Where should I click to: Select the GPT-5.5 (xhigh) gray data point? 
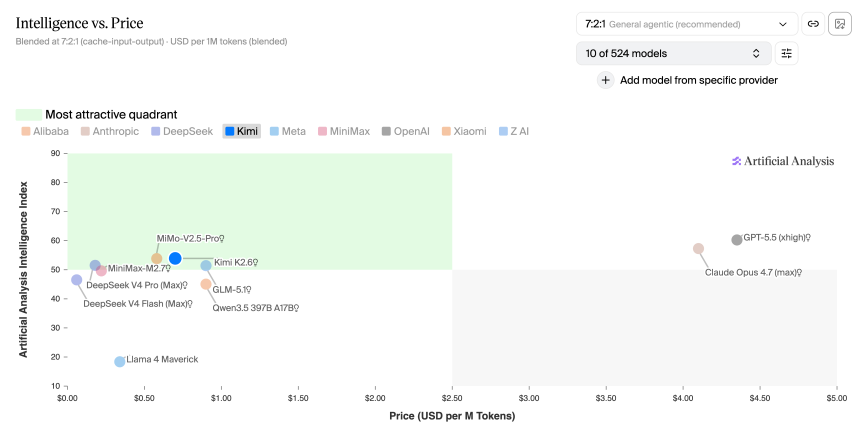(737, 240)
